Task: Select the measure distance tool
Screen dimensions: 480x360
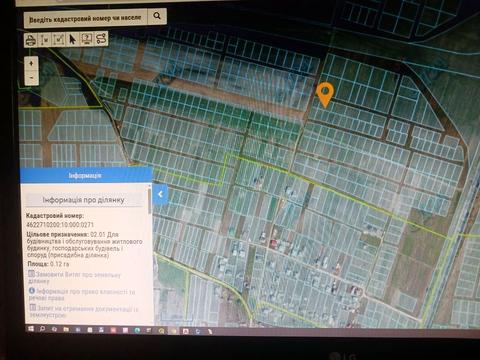Action: [x=45, y=40]
